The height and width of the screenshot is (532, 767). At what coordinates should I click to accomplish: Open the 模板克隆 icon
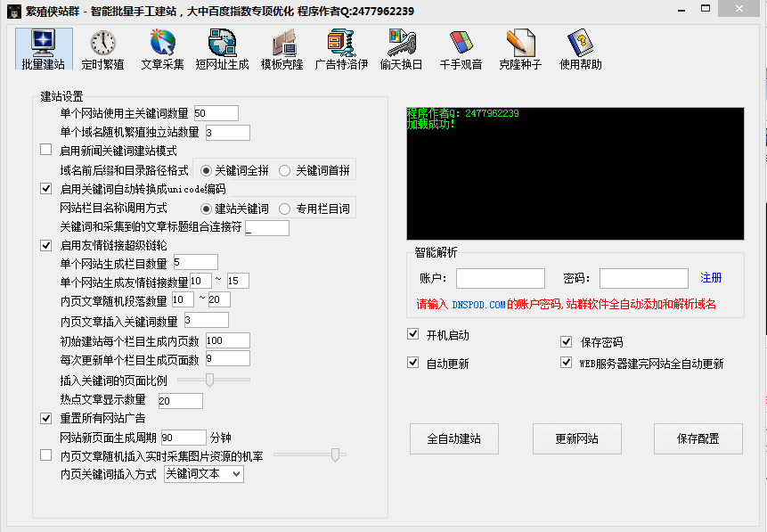(282, 49)
